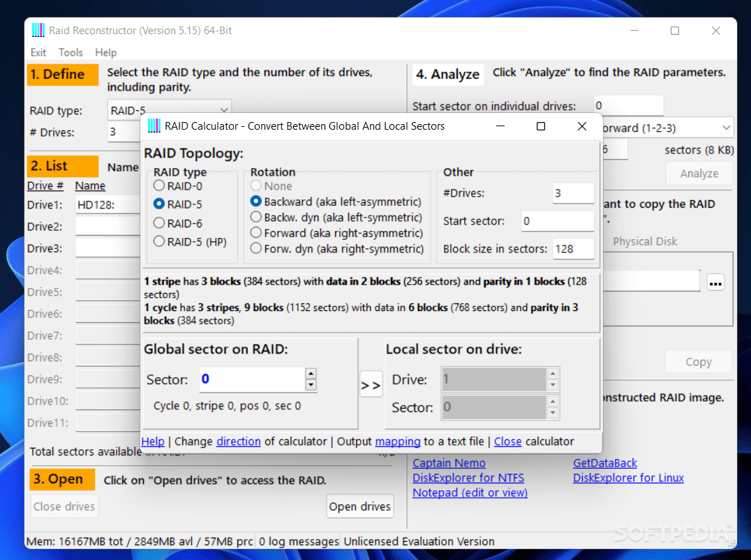Decrease the Global sector value with down arrow
This screenshot has height=560, width=751.
(x=311, y=384)
